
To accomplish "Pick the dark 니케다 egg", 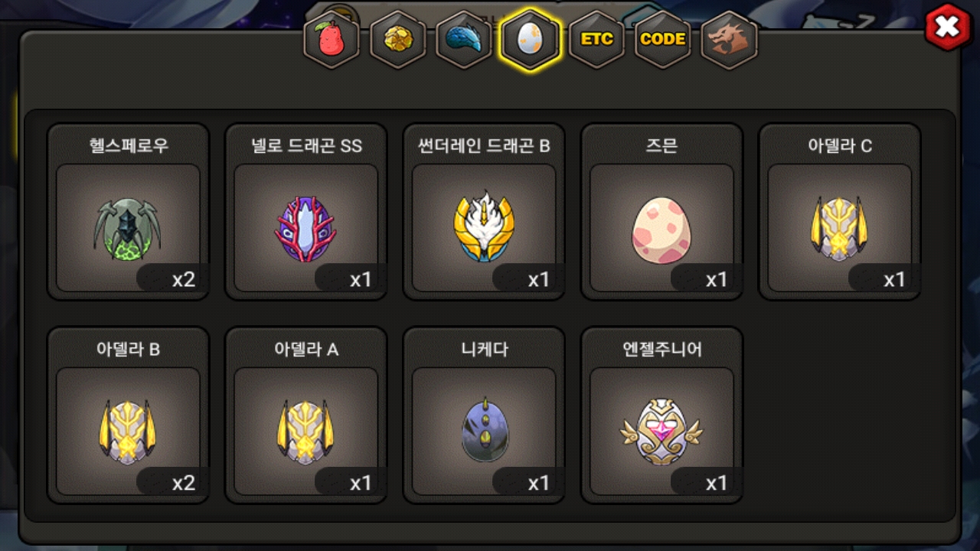I will 484,416.
